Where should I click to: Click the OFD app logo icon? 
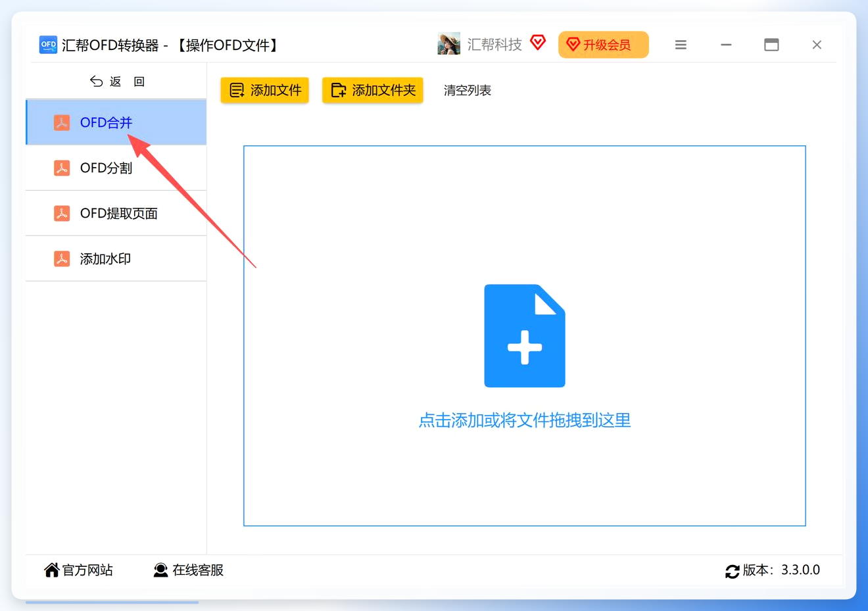(48, 45)
